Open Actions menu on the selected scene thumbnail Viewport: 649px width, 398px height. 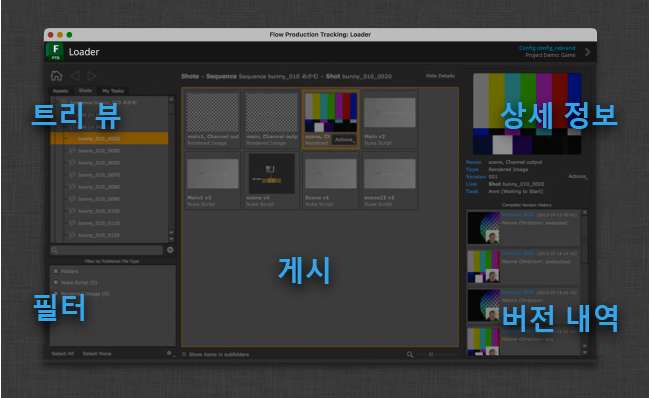[x=344, y=140]
